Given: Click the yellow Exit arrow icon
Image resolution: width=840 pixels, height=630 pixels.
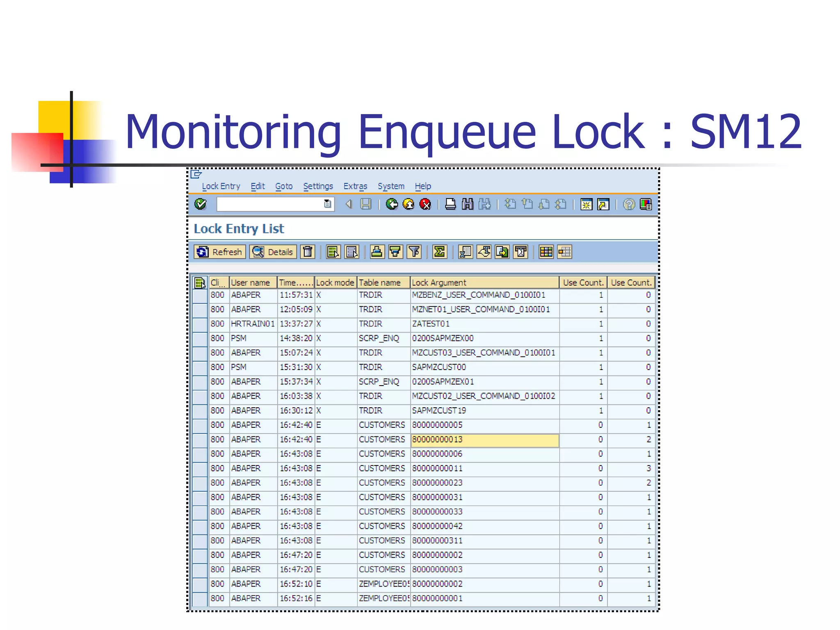Looking at the screenshot, I should click(409, 204).
